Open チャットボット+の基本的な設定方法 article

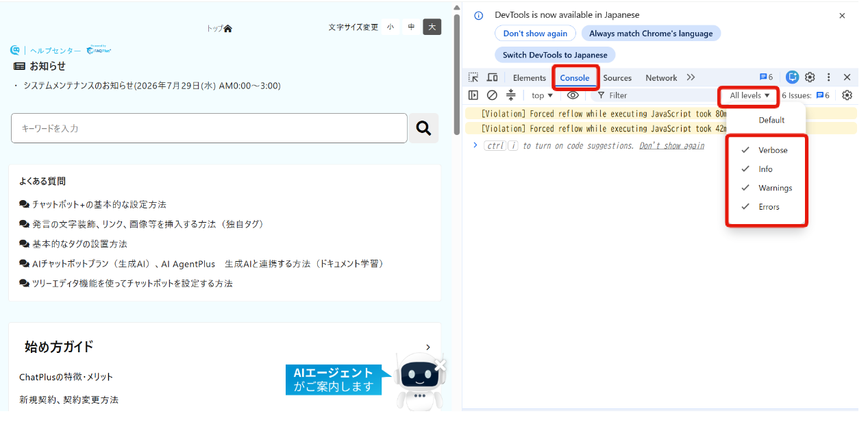(99, 204)
